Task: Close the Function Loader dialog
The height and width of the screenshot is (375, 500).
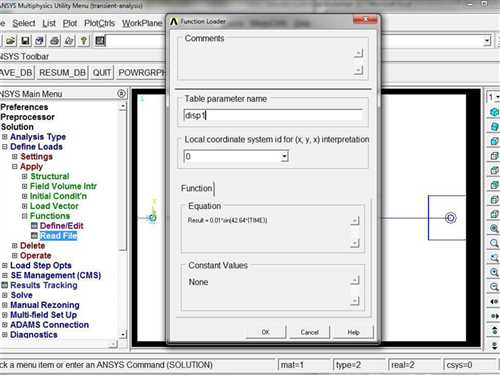Action: (x=365, y=20)
